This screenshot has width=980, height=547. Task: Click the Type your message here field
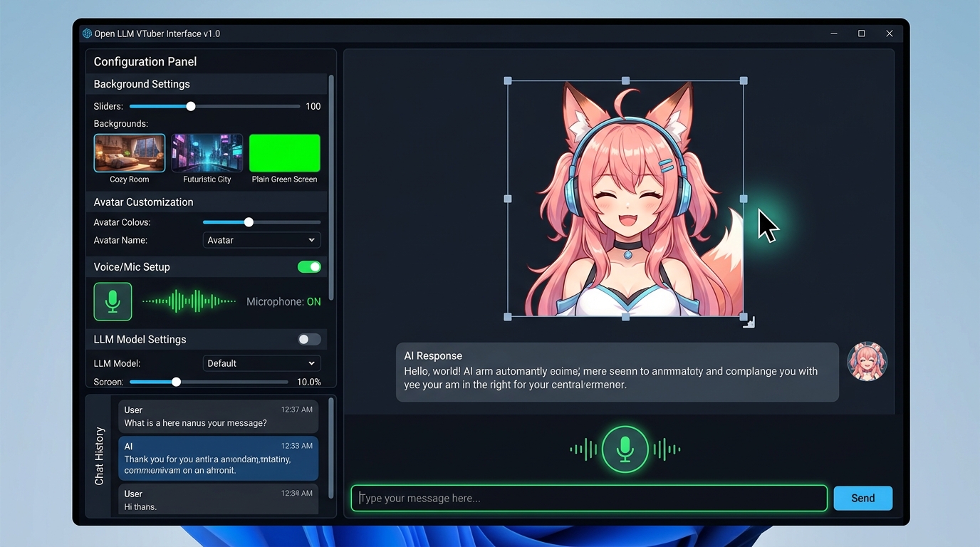(588, 499)
